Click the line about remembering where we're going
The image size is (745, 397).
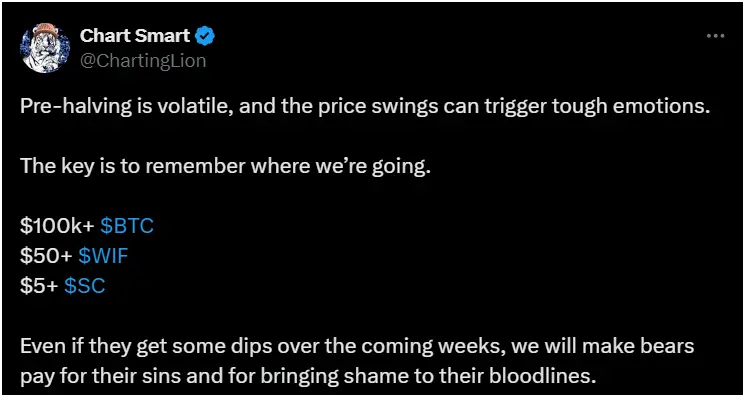[x=225, y=168]
